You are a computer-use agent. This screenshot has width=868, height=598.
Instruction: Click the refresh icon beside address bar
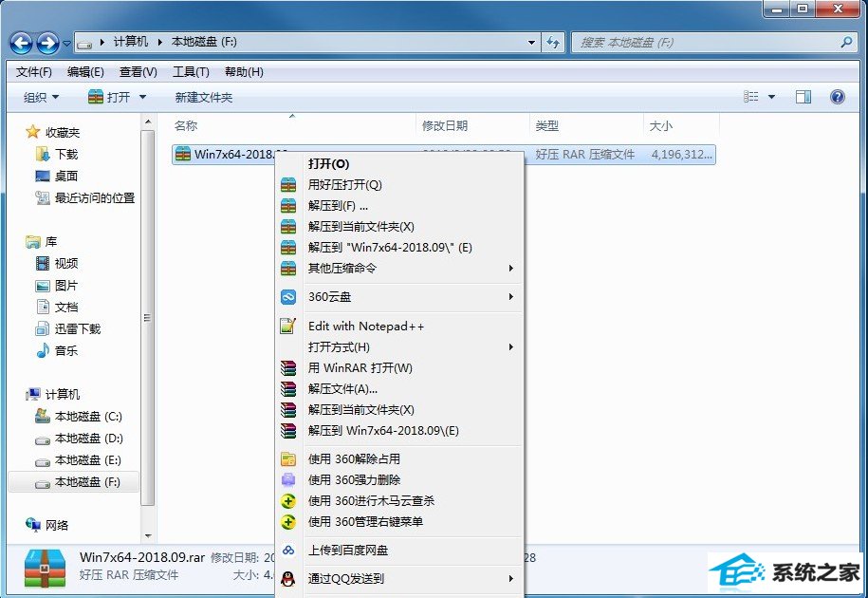[x=553, y=42]
